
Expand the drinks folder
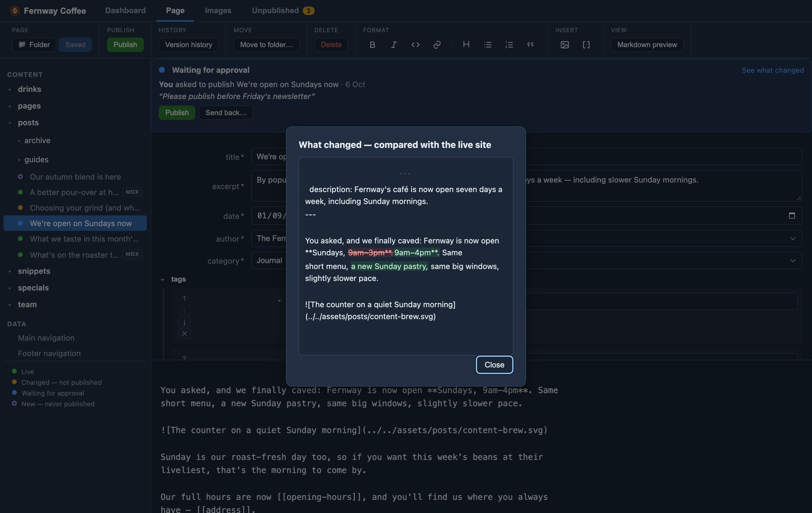10,89
